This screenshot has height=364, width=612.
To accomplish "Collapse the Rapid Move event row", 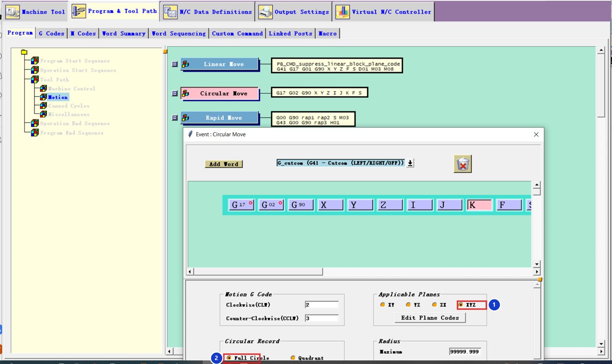I will [x=175, y=118].
